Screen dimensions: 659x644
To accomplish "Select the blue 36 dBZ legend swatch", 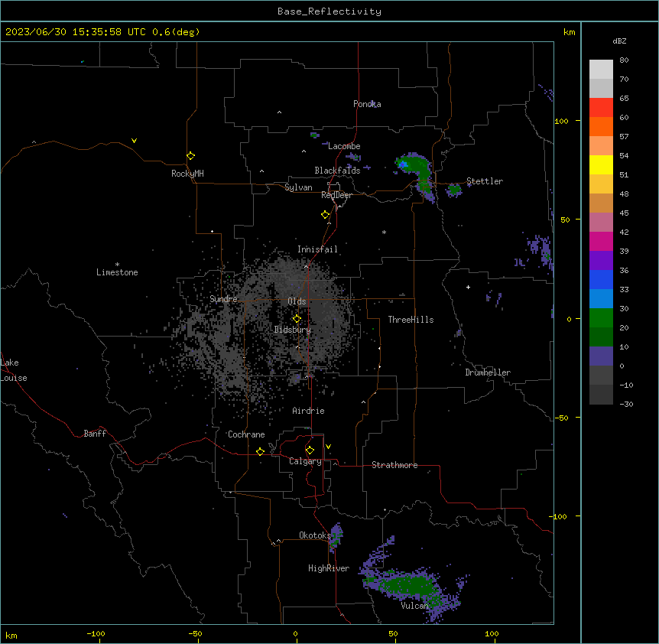I will tap(601, 279).
